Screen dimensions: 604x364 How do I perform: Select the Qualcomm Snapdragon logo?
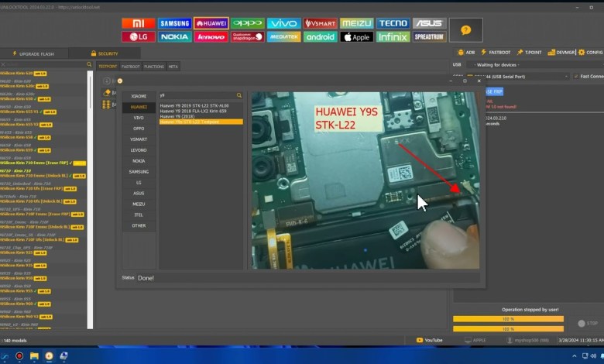[x=247, y=36]
